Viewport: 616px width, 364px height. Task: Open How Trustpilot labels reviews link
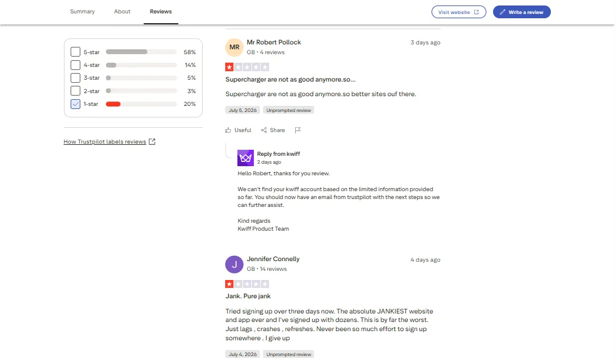click(x=105, y=142)
